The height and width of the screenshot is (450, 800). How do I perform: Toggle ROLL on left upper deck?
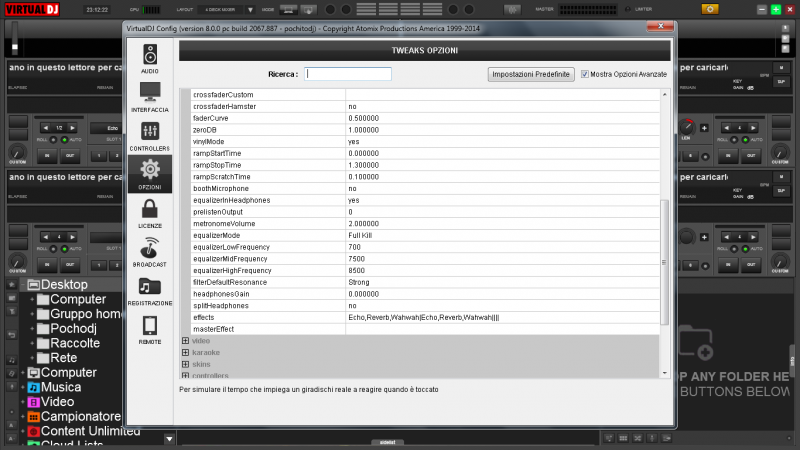click(53, 140)
